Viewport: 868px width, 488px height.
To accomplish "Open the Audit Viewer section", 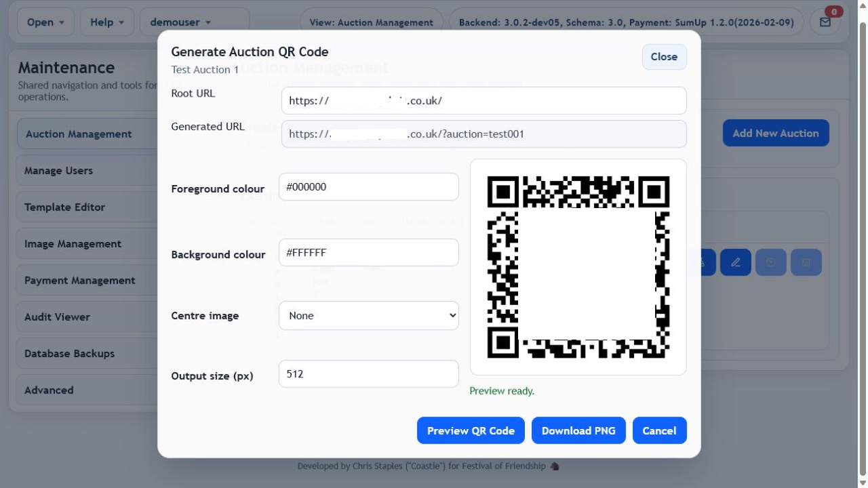I will [x=88, y=317].
